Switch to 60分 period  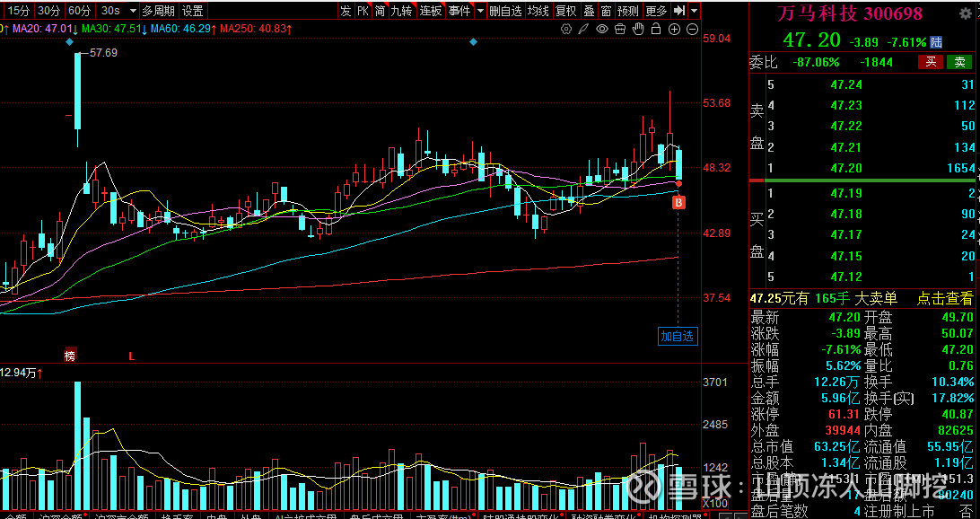click(79, 11)
